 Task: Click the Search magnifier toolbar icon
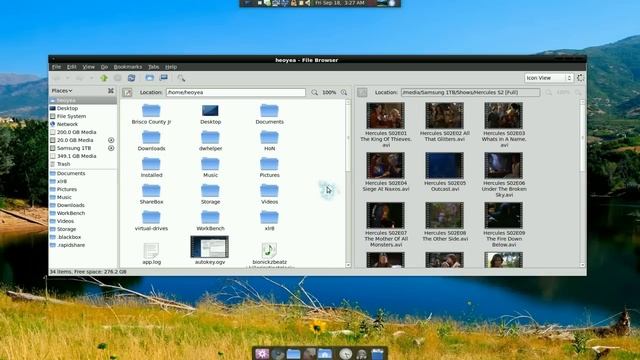pos(181,78)
